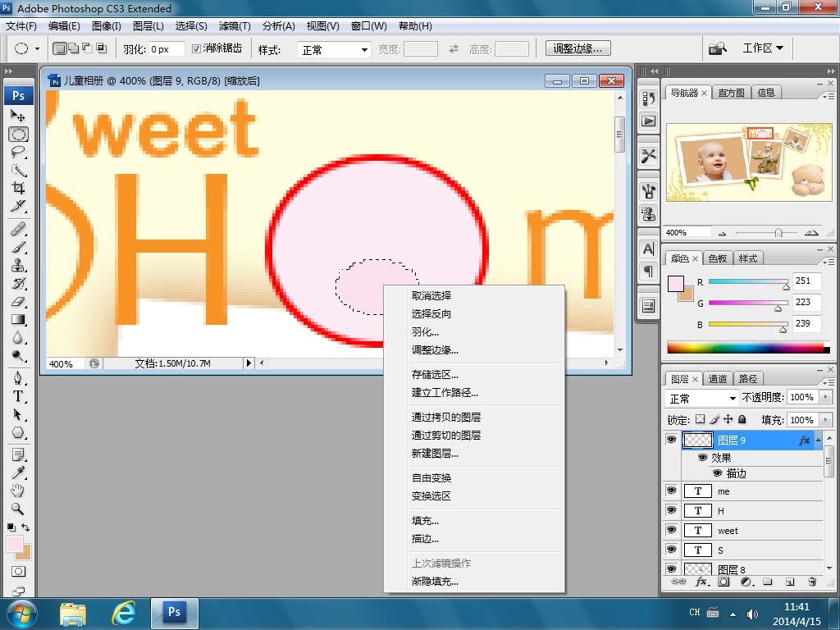Select the Blur tool

(18, 338)
